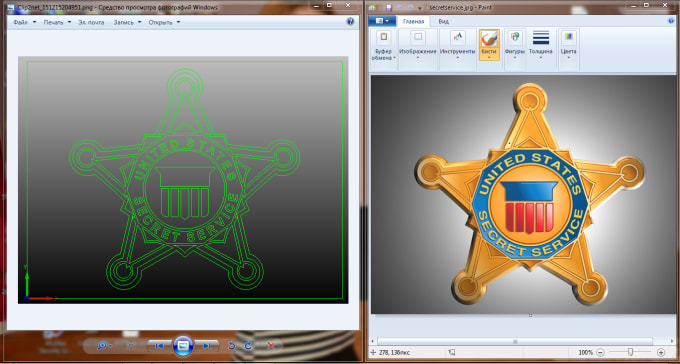Viewport: 680px width, 364px height.
Task: Click Redo in Paint quick access toolbar
Action: (409, 7)
